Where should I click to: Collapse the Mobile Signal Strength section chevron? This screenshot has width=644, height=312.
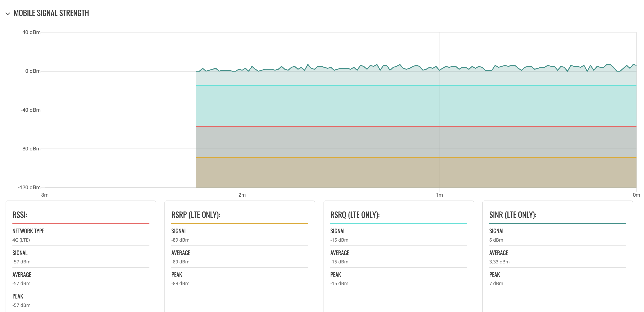coord(8,13)
